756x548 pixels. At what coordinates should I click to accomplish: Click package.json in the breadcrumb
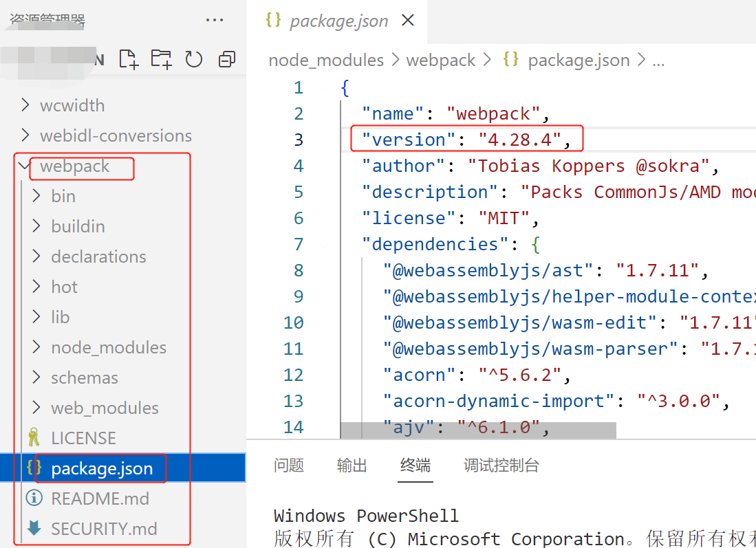[579, 61]
